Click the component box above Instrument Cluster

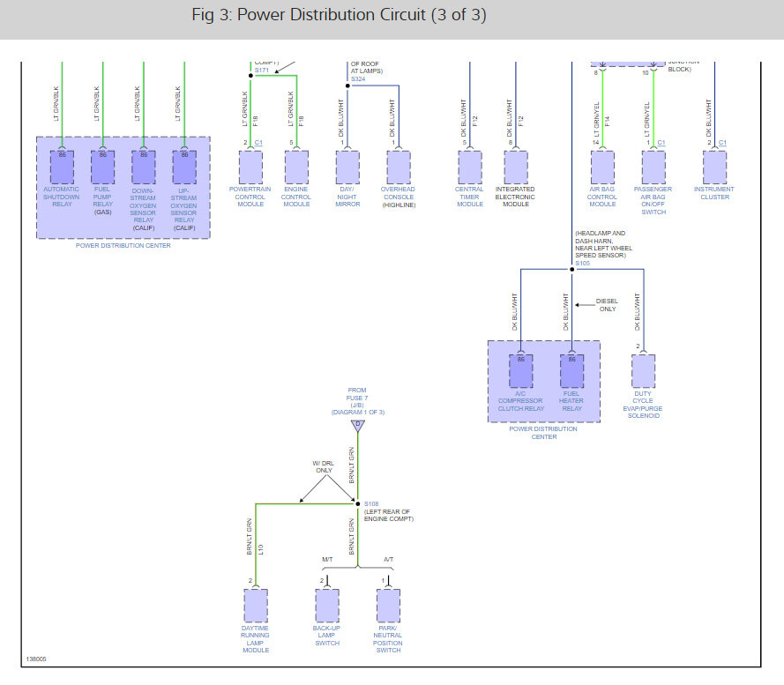[715, 167]
